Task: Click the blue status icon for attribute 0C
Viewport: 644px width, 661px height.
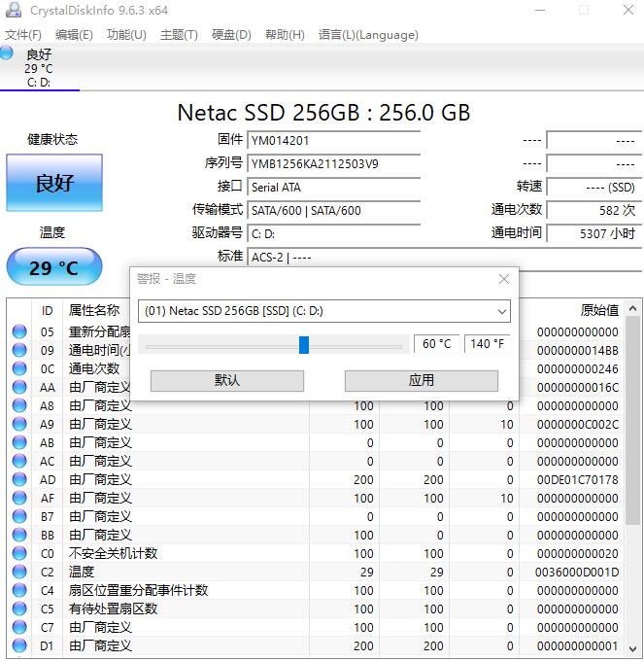Action: (x=19, y=368)
